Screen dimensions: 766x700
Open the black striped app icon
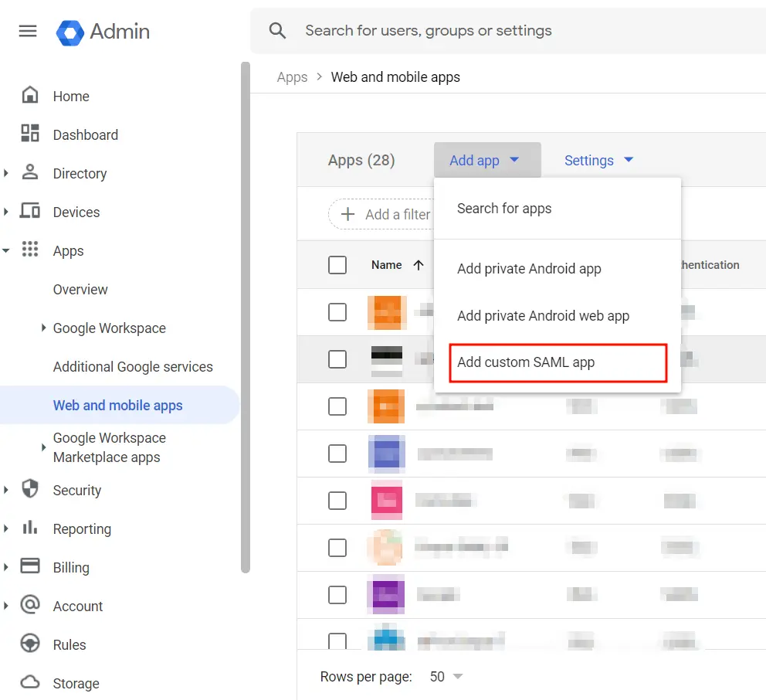386,360
